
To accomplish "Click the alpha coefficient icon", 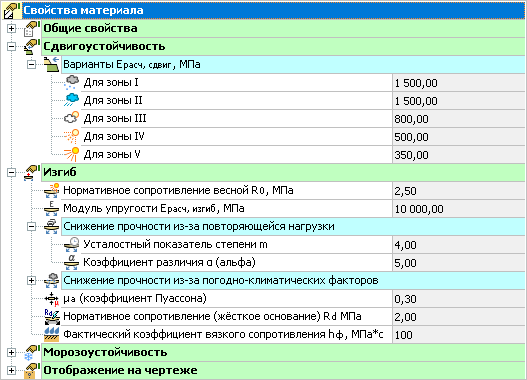I will (72, 262).
